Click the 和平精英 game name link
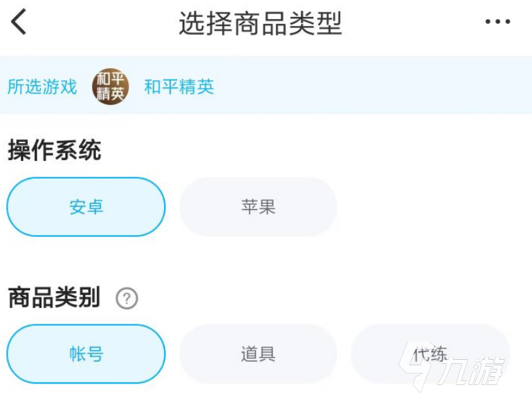 pos(179,87)
